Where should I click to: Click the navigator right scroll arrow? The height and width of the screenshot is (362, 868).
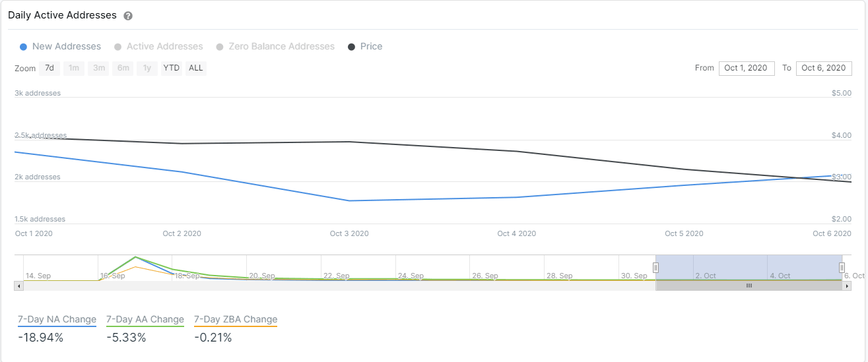(847, 286)
